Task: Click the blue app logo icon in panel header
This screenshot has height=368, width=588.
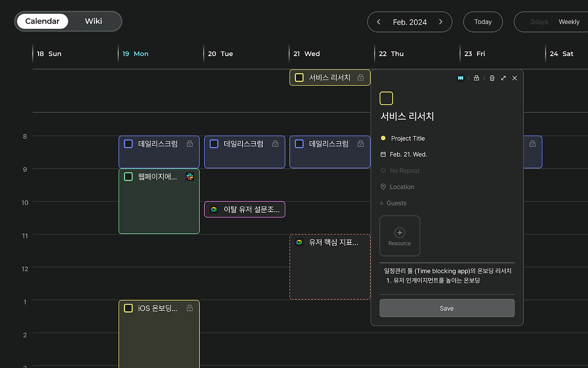Action: [x=460, y=78]
